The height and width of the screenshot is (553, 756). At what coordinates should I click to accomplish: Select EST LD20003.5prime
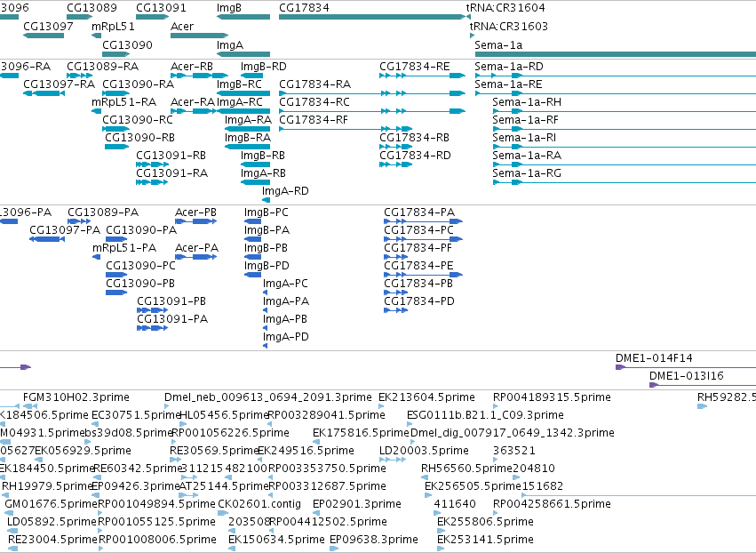(424, 450)
